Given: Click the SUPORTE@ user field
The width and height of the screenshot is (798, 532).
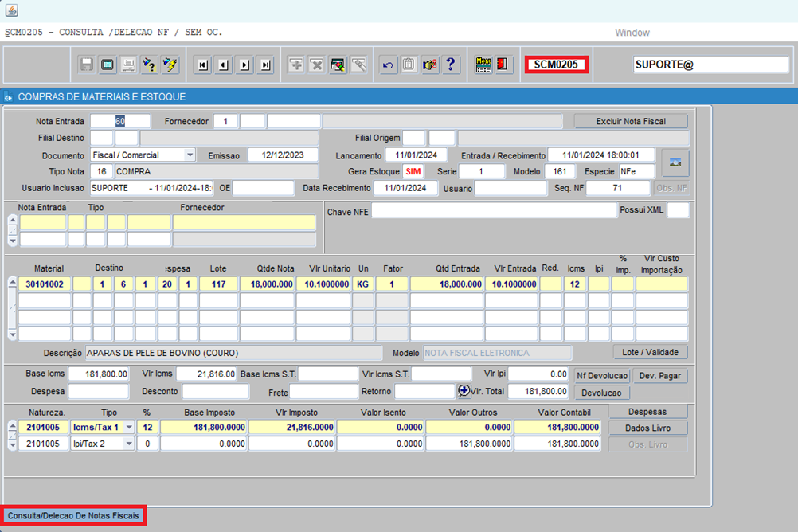Looking at the screenshot, I should tap(711, 65).
